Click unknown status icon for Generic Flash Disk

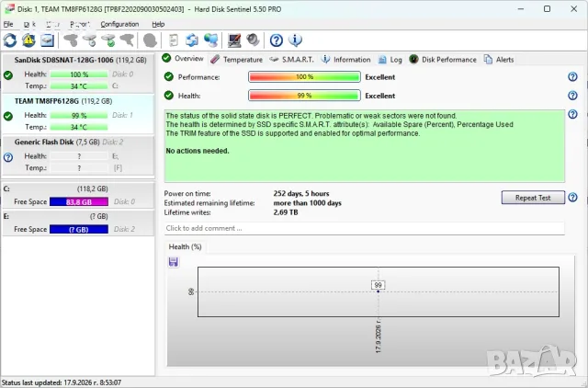(8, 157)
